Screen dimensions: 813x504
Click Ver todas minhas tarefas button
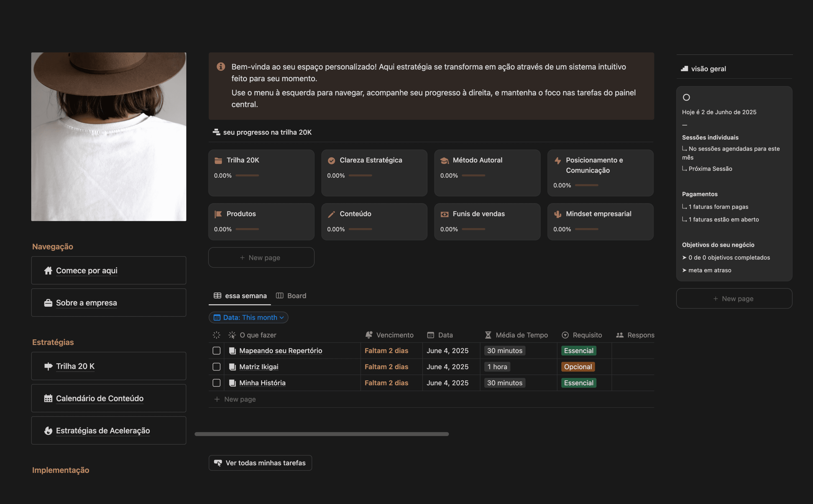click(260, 463)
